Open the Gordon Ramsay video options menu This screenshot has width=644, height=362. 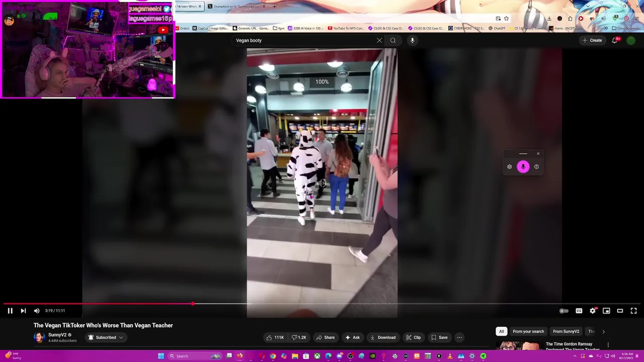point(608,345)
